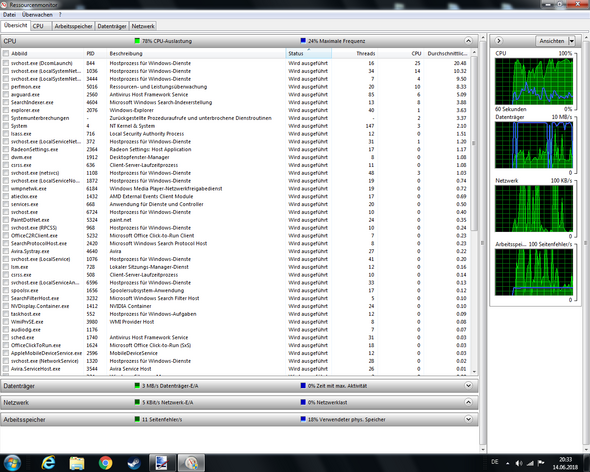Open the ? help menu
Image resolution: width=590 pixels, height=472 pixels.
coord(60,15)
